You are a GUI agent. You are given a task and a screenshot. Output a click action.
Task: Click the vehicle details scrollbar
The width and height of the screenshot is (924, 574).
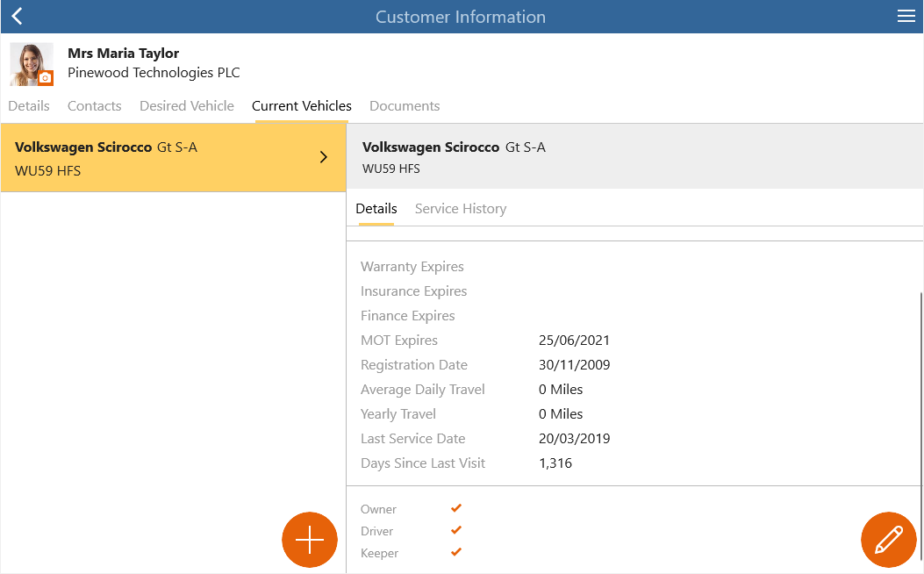tap(921, 426)
